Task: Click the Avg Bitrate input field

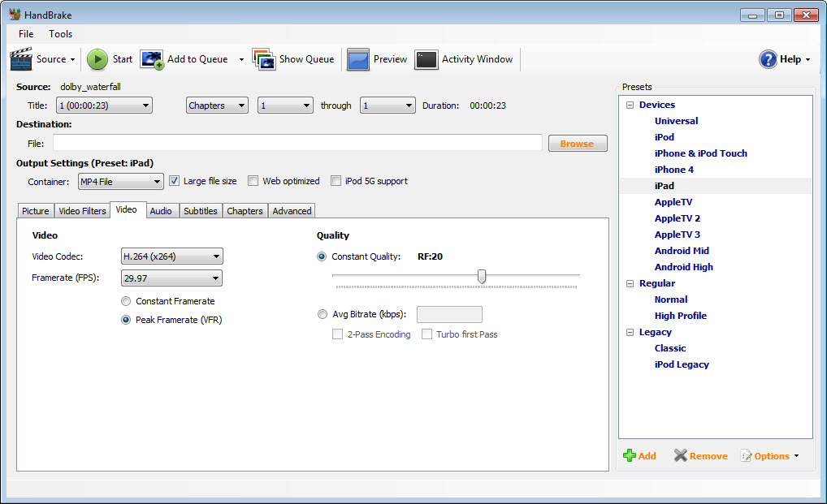Action: coord(449,314)
